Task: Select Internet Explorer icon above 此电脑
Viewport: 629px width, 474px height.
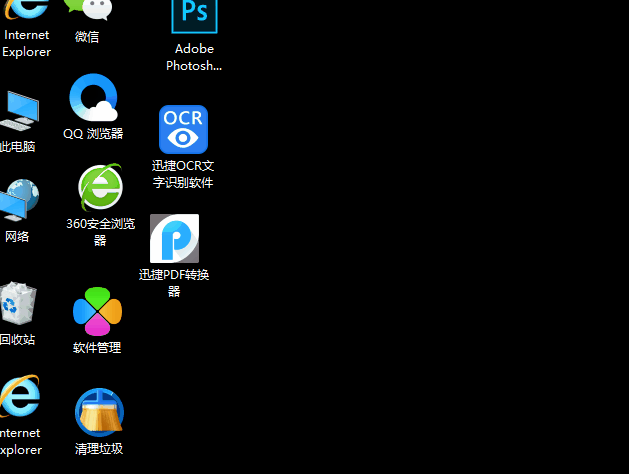Action: coord(24,9)
